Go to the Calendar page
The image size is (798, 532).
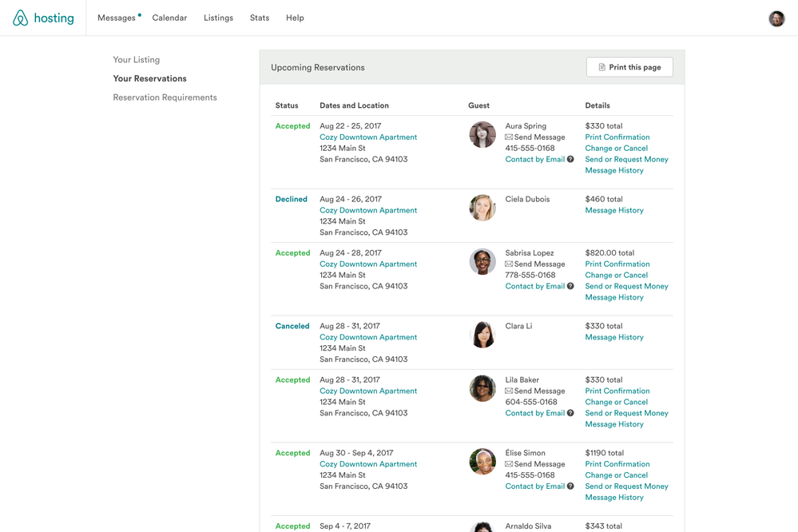tap(169, 18)
